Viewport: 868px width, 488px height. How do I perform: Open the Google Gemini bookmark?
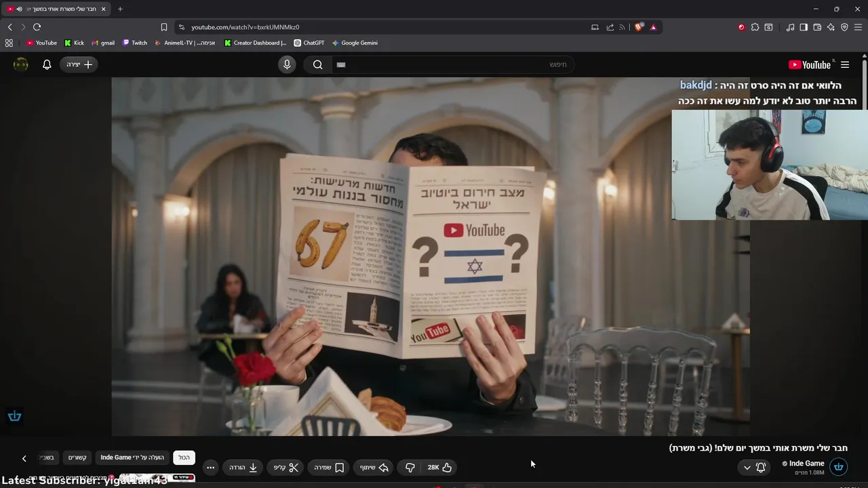click(x=354, y=43)
